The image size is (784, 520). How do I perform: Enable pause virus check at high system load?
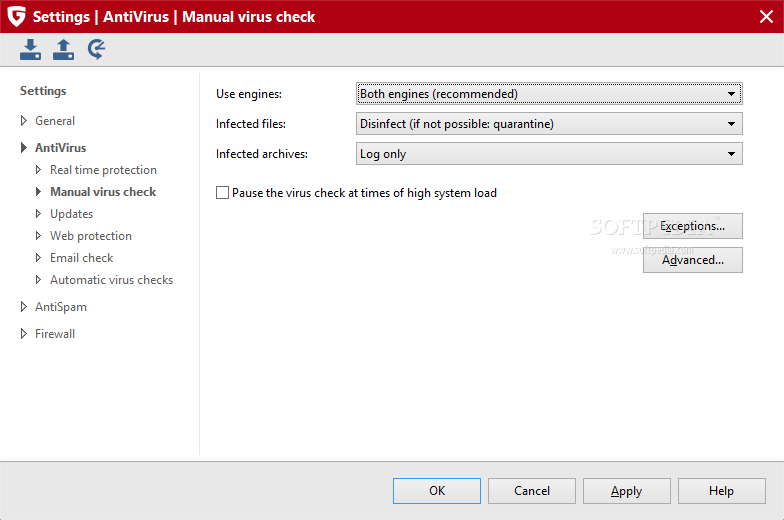pyautogui.click(x=222, y=192)
